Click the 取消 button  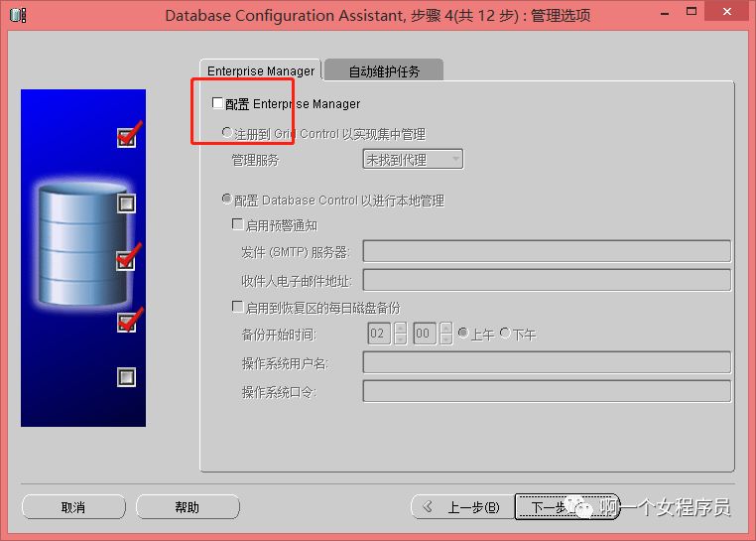point(73,507)
